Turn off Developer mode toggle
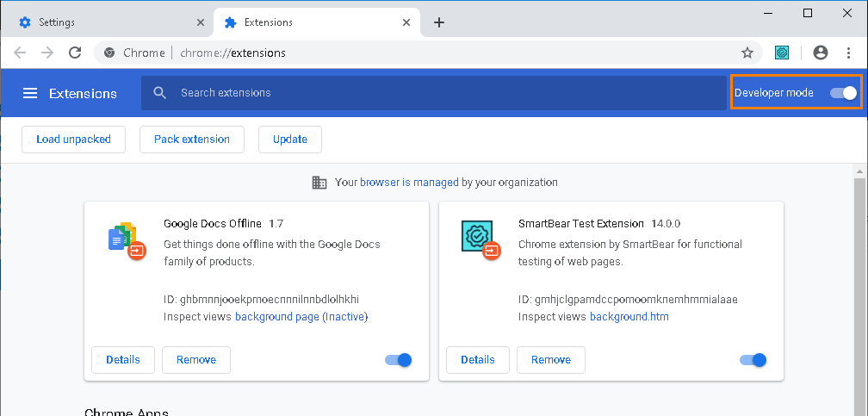Viewport: 868px width, 416px height. (x=844, y=93)
